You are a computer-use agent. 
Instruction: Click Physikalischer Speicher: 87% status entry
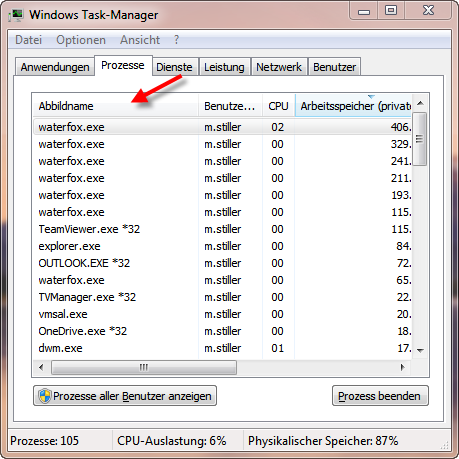coord(323,441)
